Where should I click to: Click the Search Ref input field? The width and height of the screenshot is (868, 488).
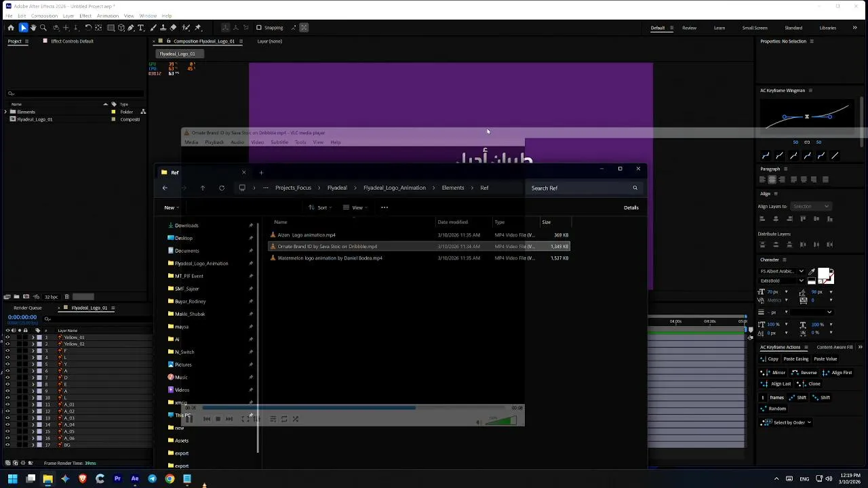(585, 188)
